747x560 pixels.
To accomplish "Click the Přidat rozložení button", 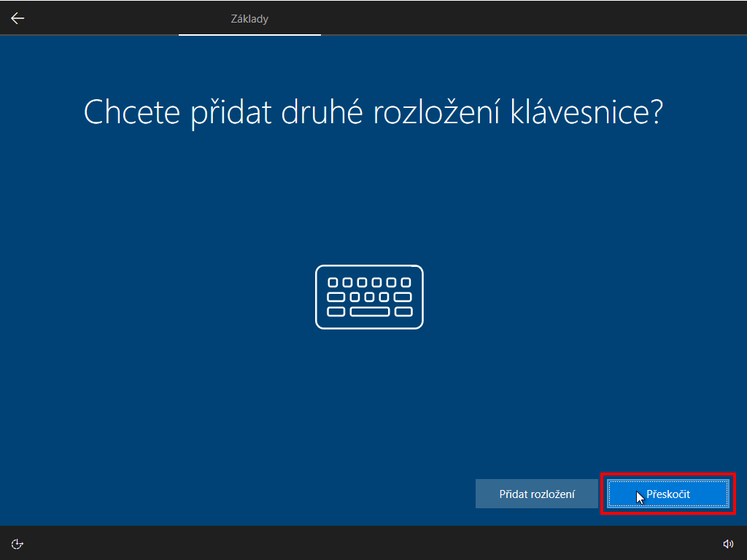I will pyautogui.click(x=536, y=494).
